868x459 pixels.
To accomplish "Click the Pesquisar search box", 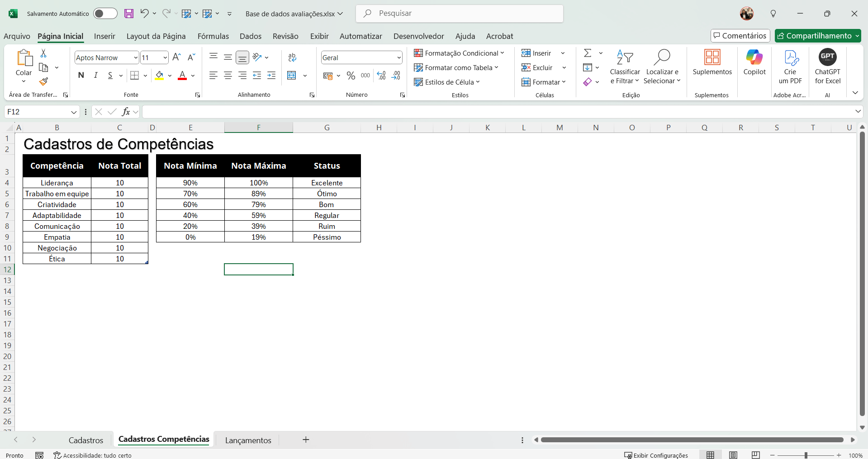I will tap(459, 14).
